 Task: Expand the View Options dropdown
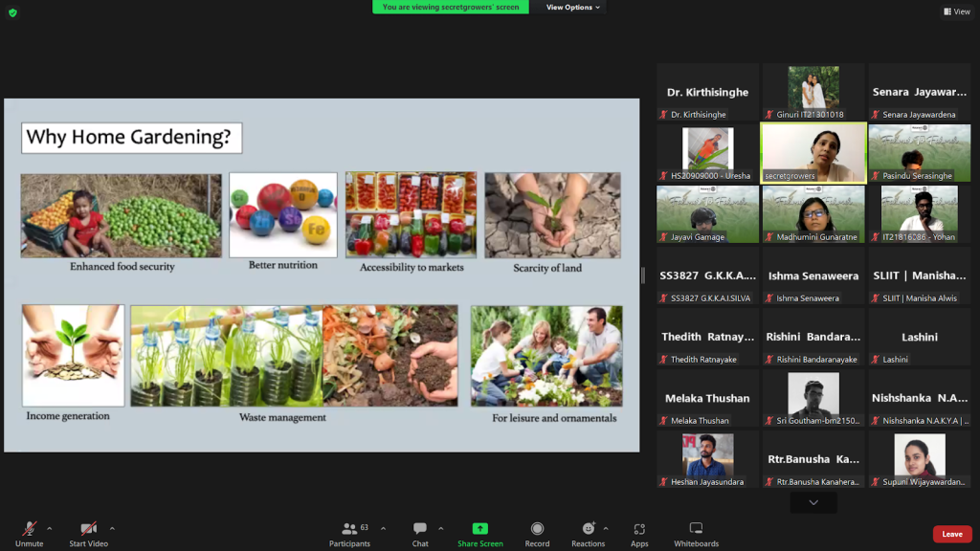click(573, 8)
